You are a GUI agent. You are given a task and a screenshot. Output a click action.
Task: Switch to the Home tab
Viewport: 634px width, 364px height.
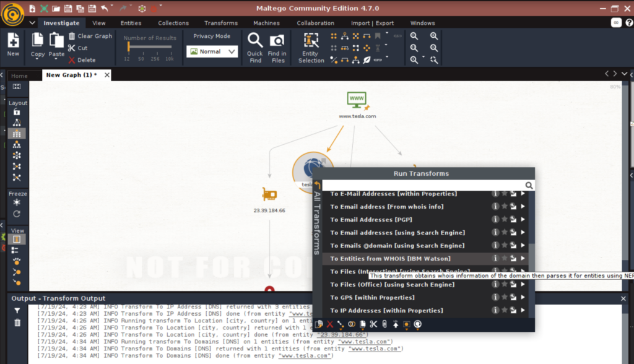click(x=19, y=76)
